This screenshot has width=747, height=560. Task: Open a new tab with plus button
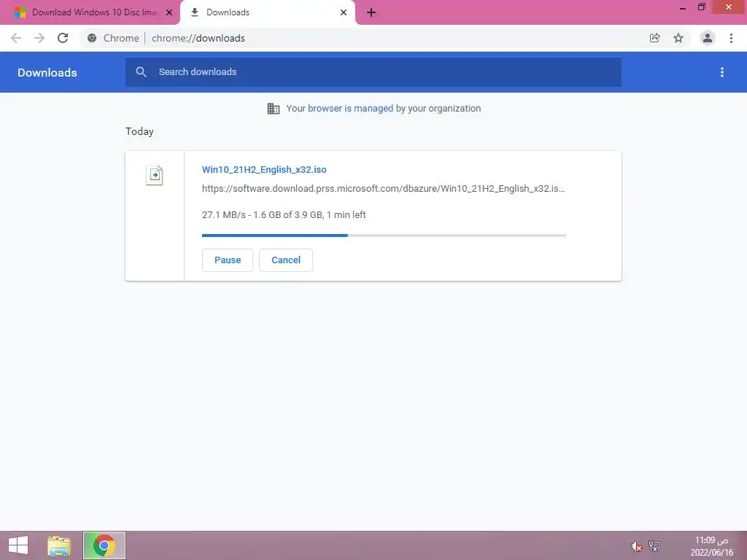tap(371, 12)
